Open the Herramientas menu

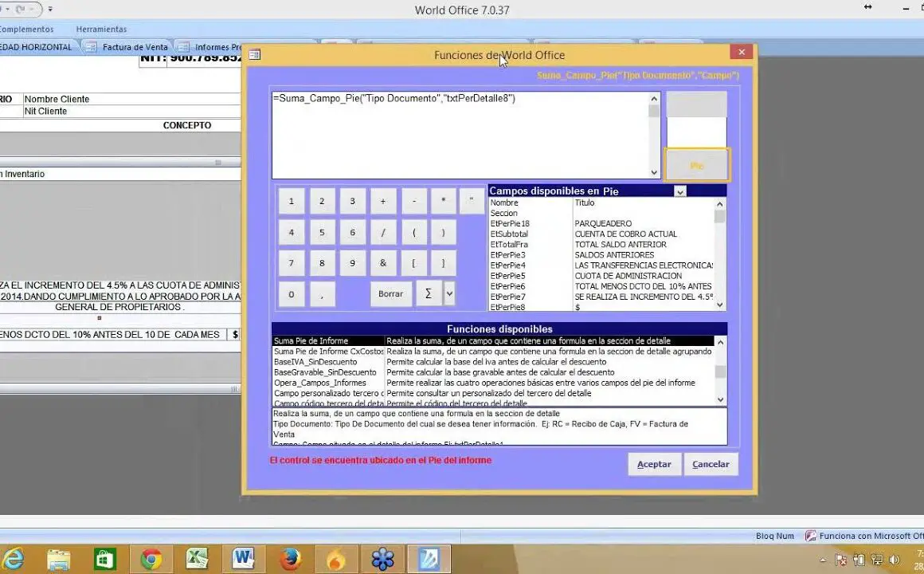pyautogui.click(x=101, y=29)
